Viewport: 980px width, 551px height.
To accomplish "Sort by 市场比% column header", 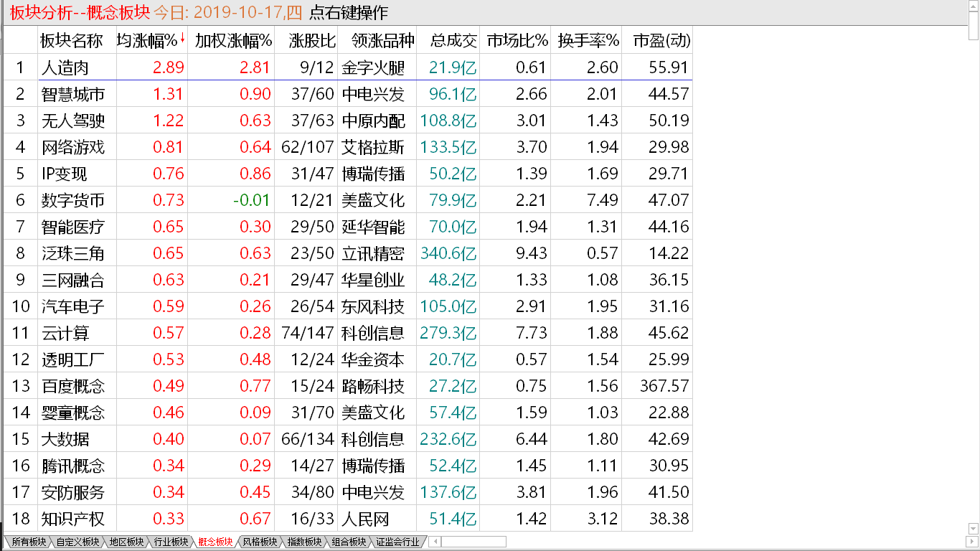I will 517,41.
